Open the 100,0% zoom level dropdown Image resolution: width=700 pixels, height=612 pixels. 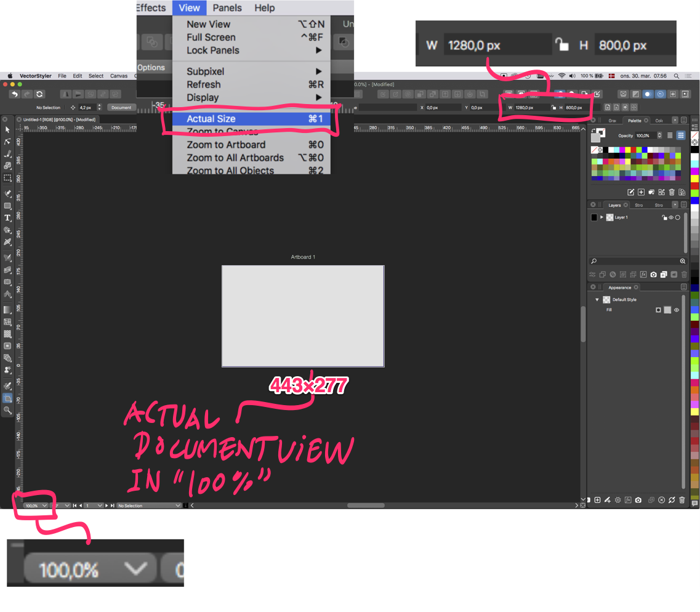36,505
